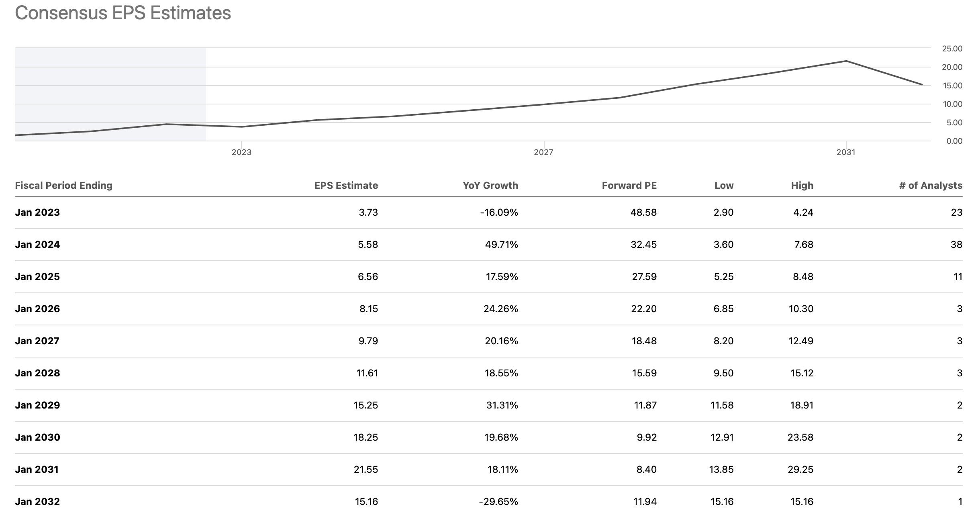Click the 29.25 High estimate value
The height and width of the screenshot is (523, 980).
coord(800,470)
